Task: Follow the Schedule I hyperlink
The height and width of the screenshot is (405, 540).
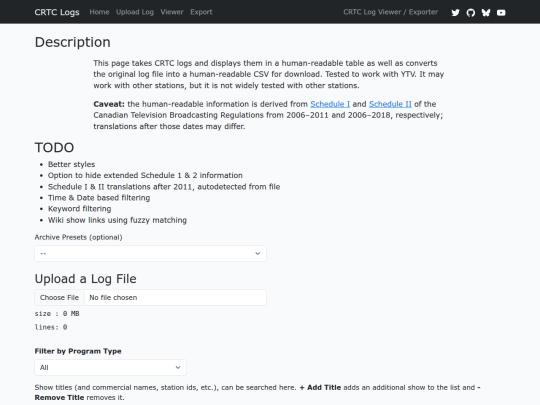Action: (330, 104)
